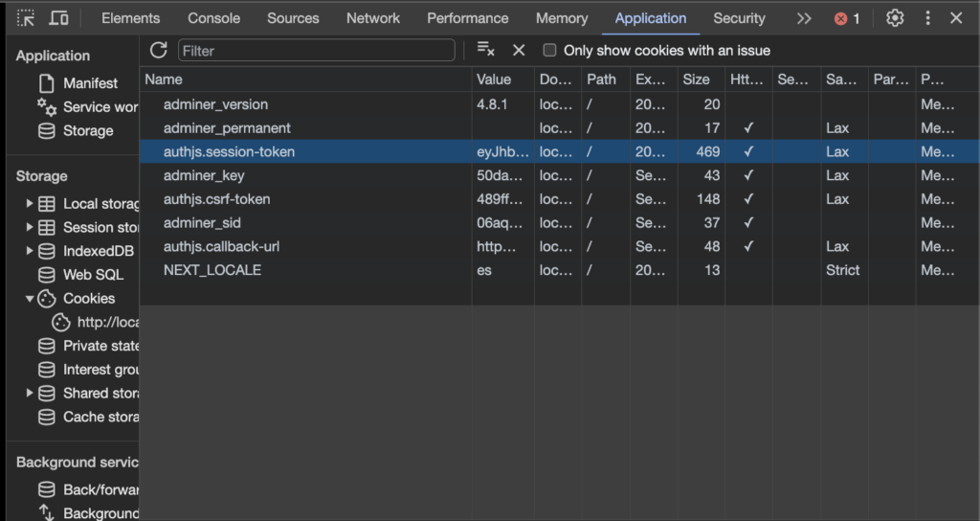Switch to the Network tab
980x521 pixels.
pyautogui.click(x=373, y=19)
